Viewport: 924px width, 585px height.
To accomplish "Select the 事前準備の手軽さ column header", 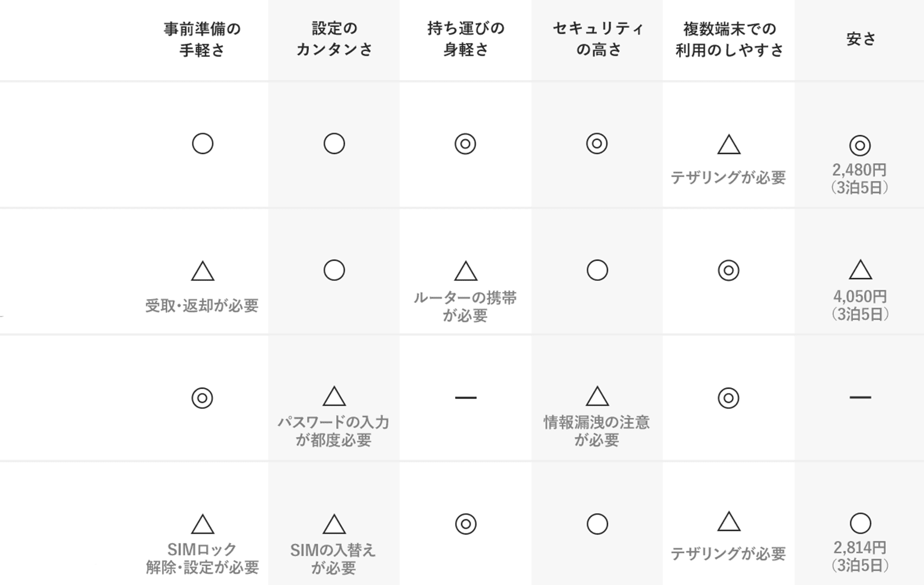I will coord(203,39).
